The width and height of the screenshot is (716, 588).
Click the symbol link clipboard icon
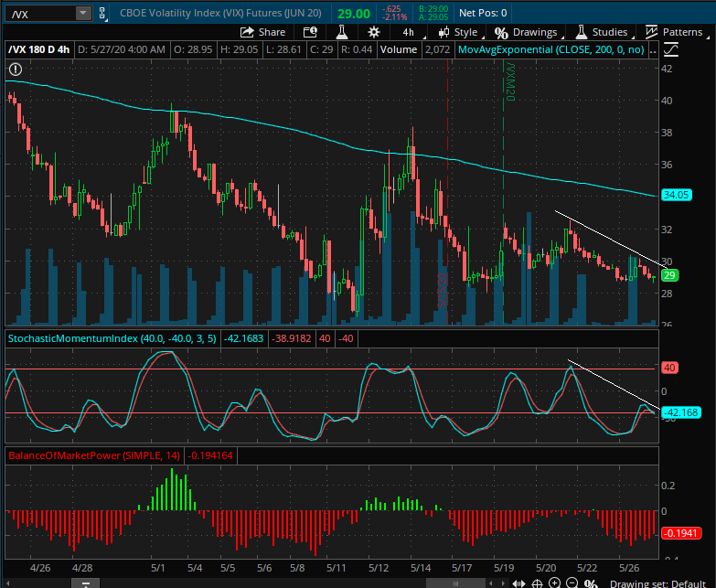coord(102,13)
